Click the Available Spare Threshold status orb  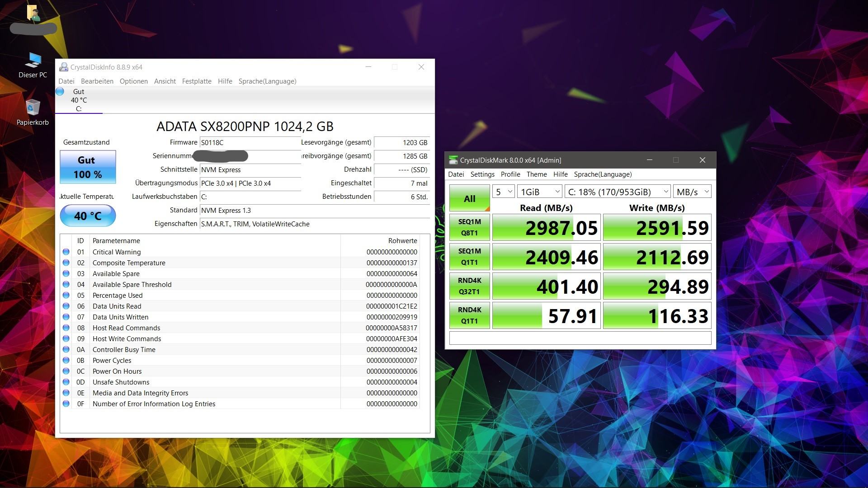(x=66, y=284)
